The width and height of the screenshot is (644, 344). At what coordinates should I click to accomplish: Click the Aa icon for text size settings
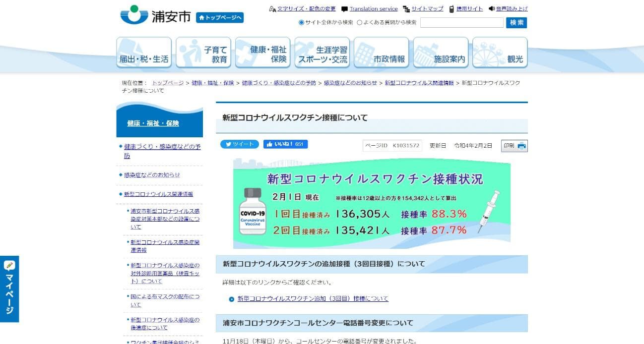point(271,8)
